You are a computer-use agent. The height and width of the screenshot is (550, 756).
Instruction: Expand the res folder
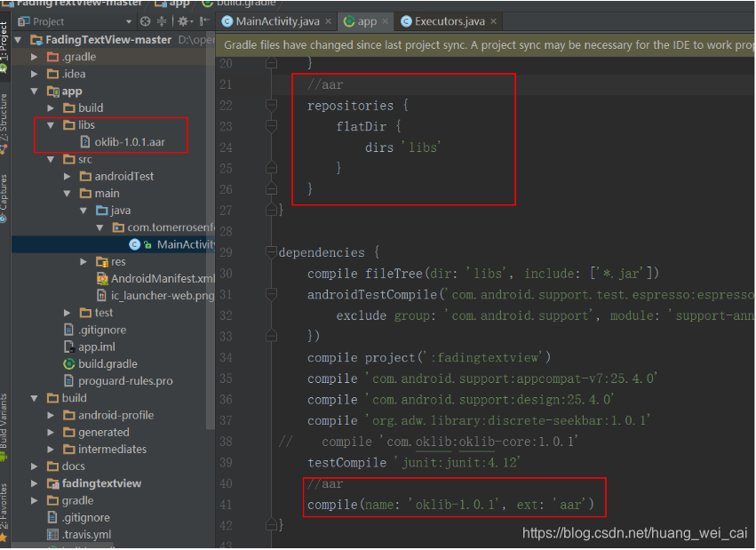(84, 262)
